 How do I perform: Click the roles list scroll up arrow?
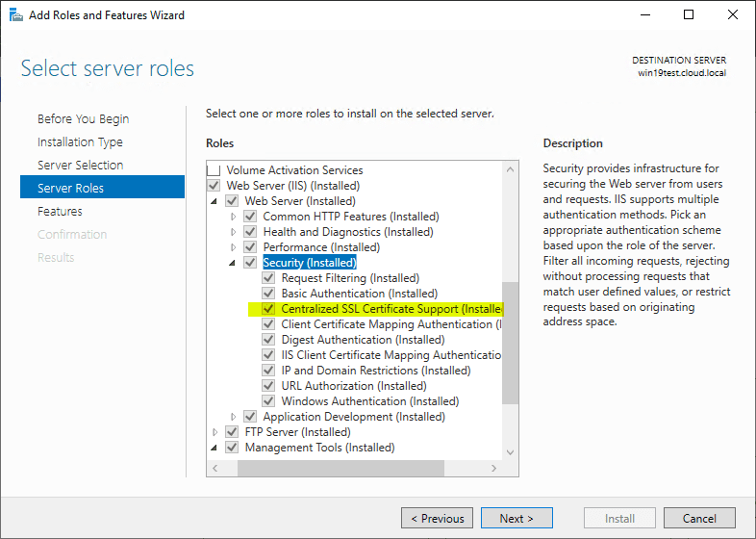pyautogui.click(x=510, y=169)
